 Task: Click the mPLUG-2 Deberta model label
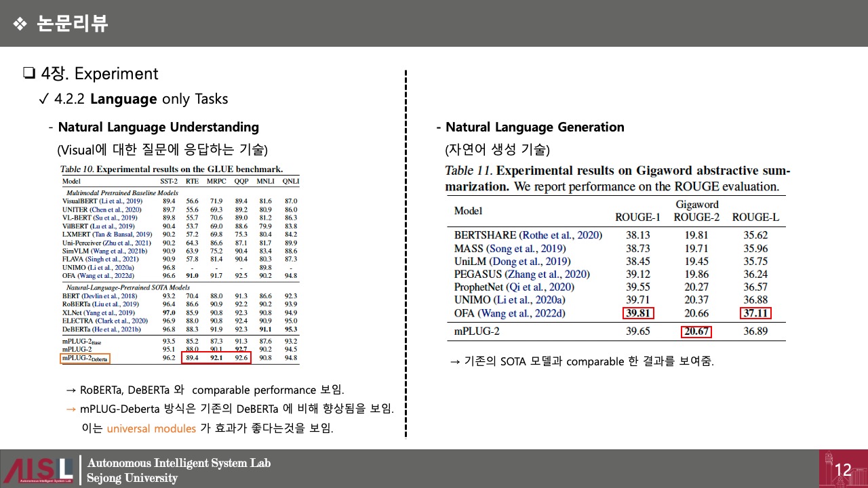85,359
